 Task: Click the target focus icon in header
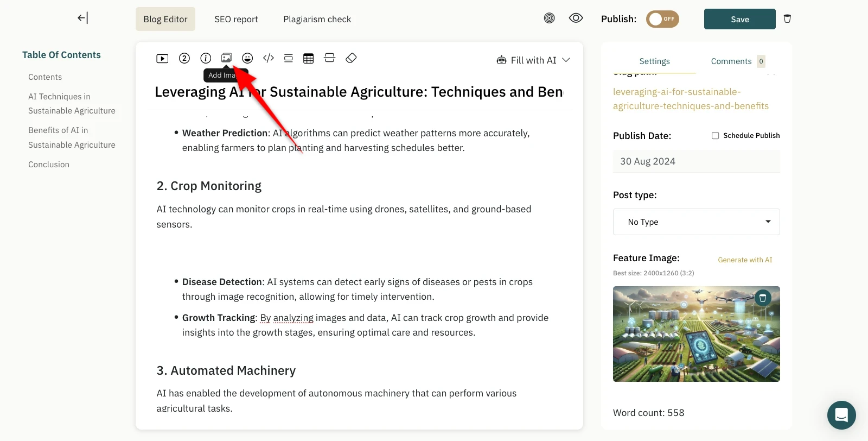[550, 18]
